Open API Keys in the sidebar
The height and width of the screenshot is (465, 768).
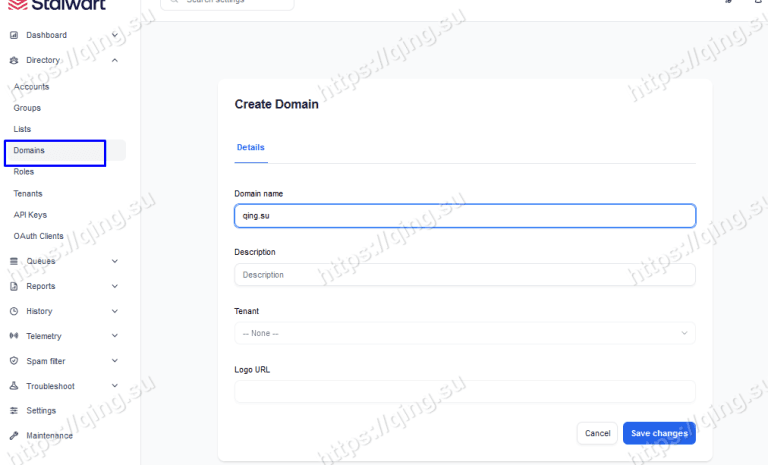30,215
